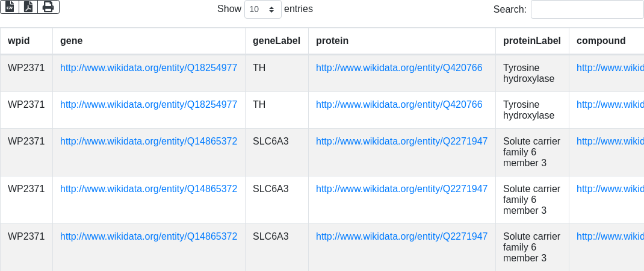Export the table as PDF
Screen dimensions: 644x271
(28, 7)
